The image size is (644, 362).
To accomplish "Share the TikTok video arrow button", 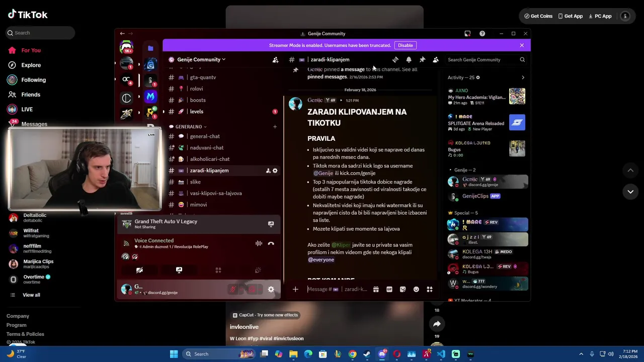I will (x=437, y=324).
